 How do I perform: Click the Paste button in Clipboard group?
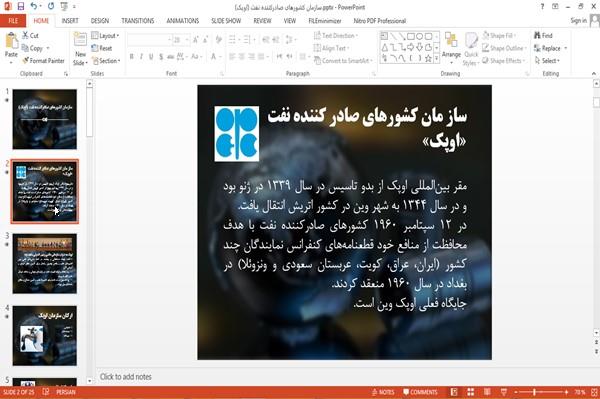(11, 46)
